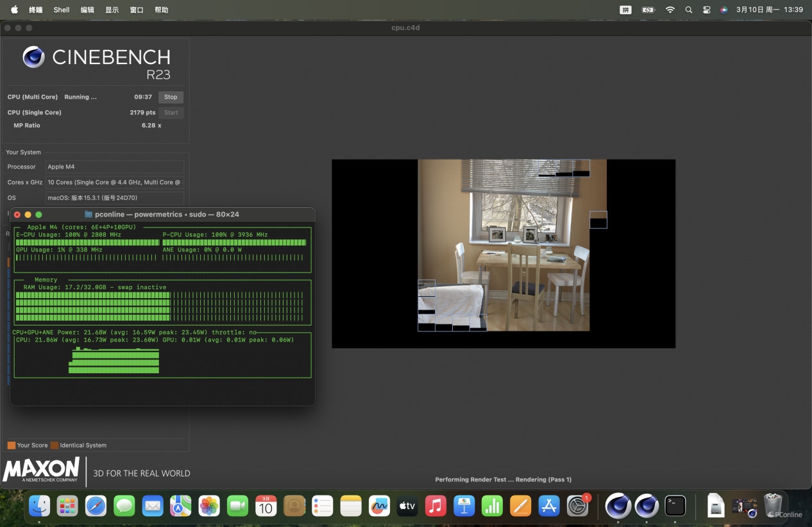Launch Safari from the Dock
Screen dimensions: 812x527
pos(96,506)
